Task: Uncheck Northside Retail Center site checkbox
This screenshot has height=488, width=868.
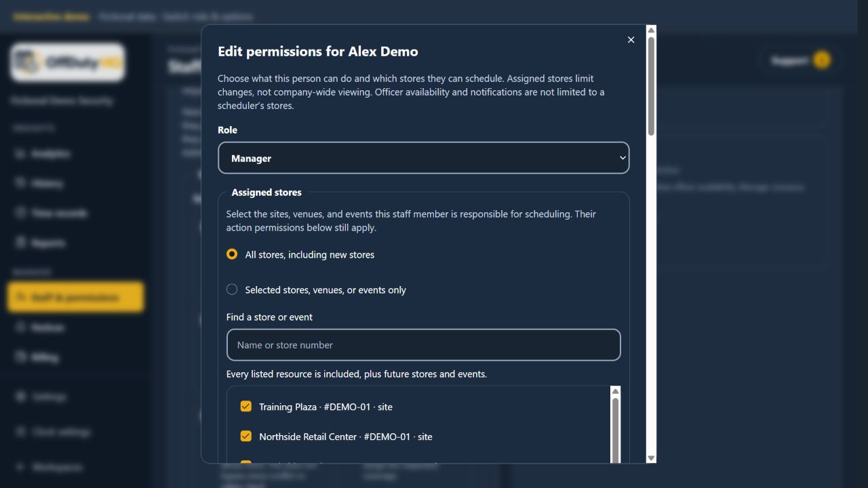Action: [x=246, y=436]
